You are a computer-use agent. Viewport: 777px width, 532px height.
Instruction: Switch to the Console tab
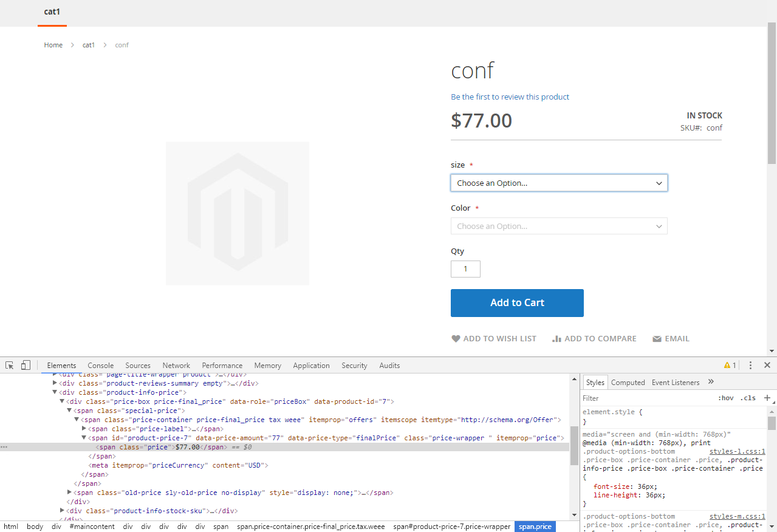tap(101, 365)
